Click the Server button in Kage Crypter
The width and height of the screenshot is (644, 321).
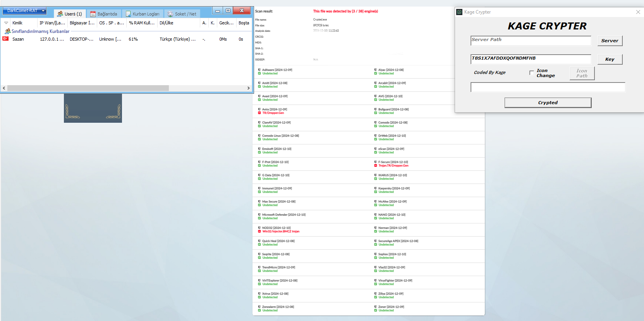[x=610, y=41]
